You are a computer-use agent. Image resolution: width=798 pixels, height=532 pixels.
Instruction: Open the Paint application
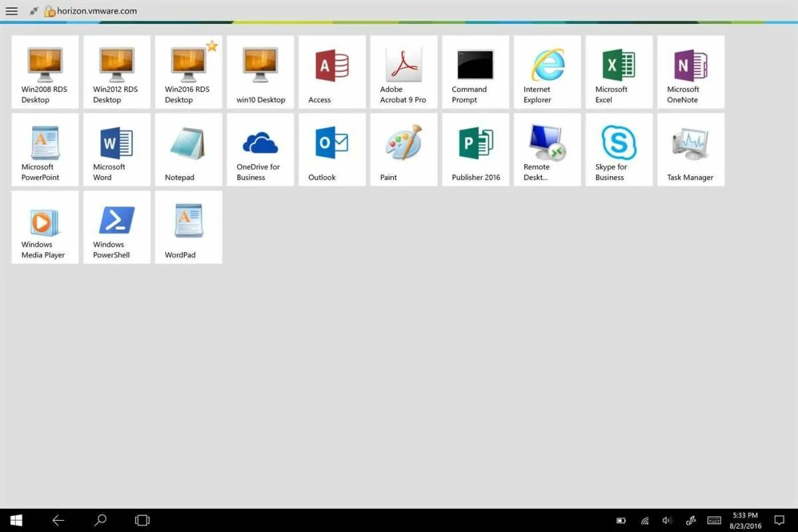(x=403, y=149)
